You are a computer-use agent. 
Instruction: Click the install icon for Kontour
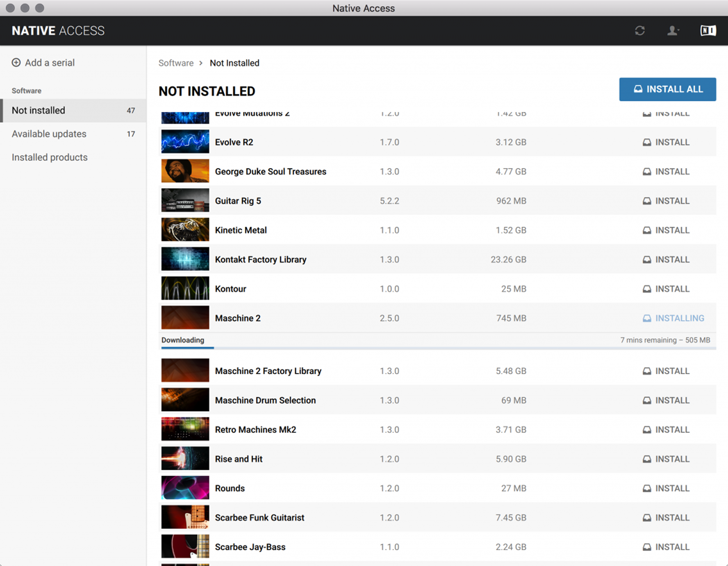coord(647,289)
